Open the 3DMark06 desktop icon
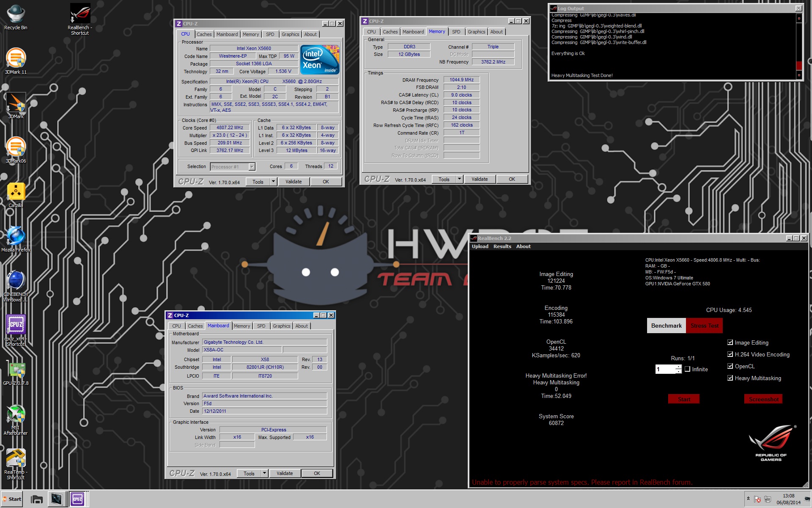 point(16,150)
